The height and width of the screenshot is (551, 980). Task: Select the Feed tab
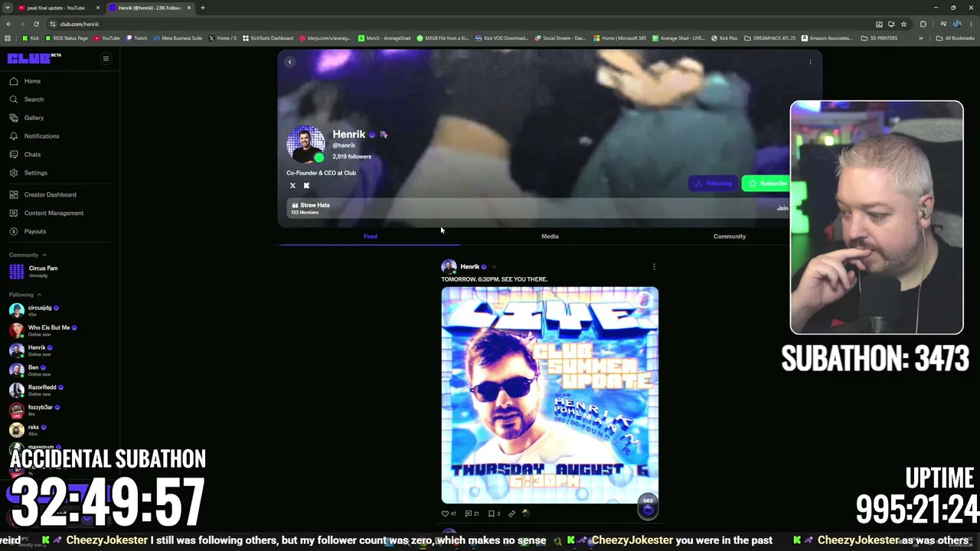(x=370, y=236)
